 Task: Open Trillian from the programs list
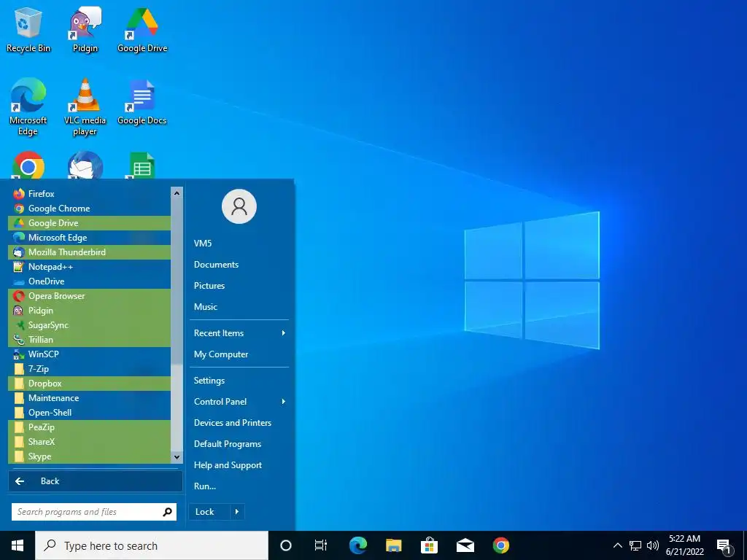click(x=89, y=340)
